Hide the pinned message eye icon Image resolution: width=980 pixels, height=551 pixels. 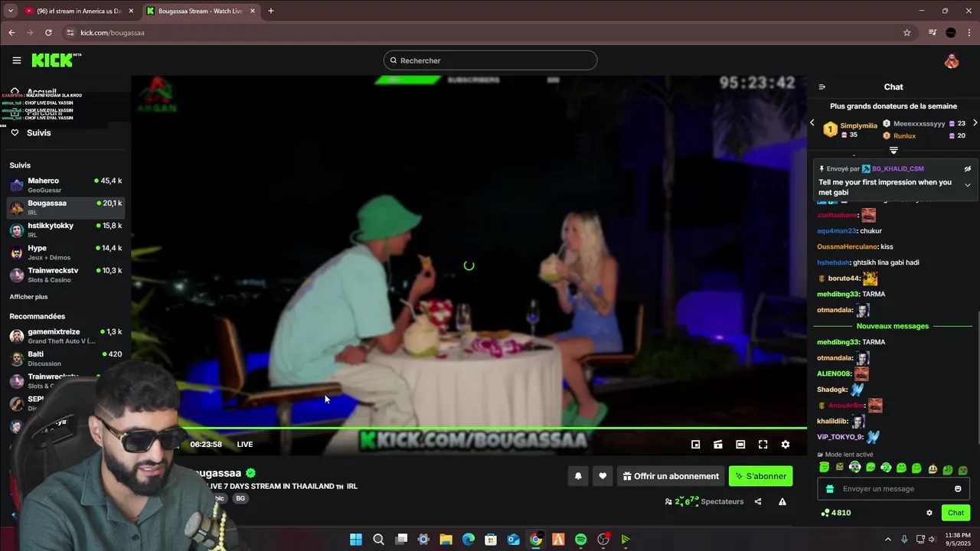(x=967, y=169)
